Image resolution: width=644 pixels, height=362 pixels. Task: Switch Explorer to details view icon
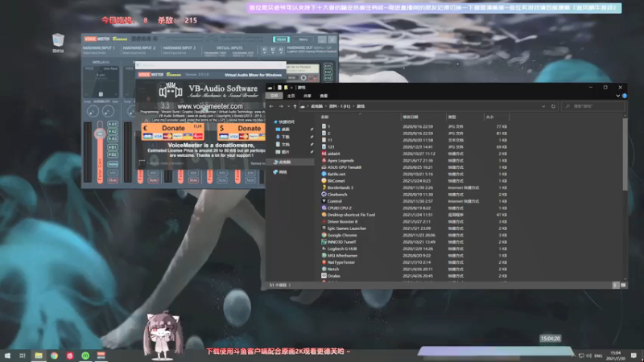pyautogui.click(x=615, y=285)
